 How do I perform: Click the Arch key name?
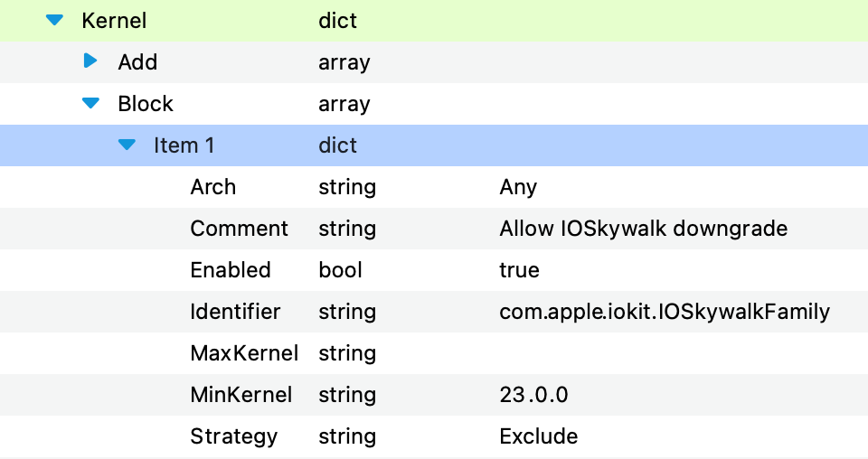[213, 187]
